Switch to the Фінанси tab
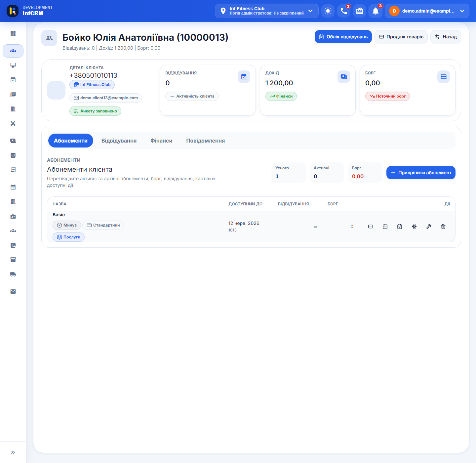The height and width of the screenshot is (463, 476). pyautogui.click(x=161, y=141)
